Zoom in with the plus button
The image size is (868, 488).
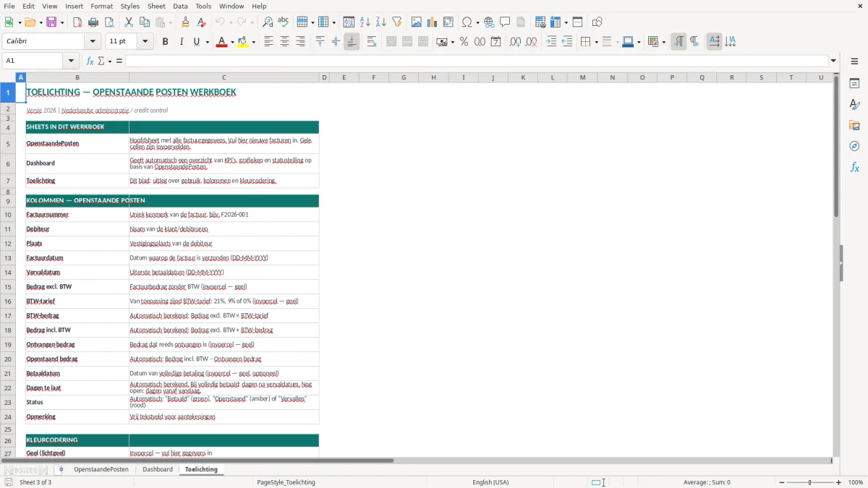click(x=838, y=482)
